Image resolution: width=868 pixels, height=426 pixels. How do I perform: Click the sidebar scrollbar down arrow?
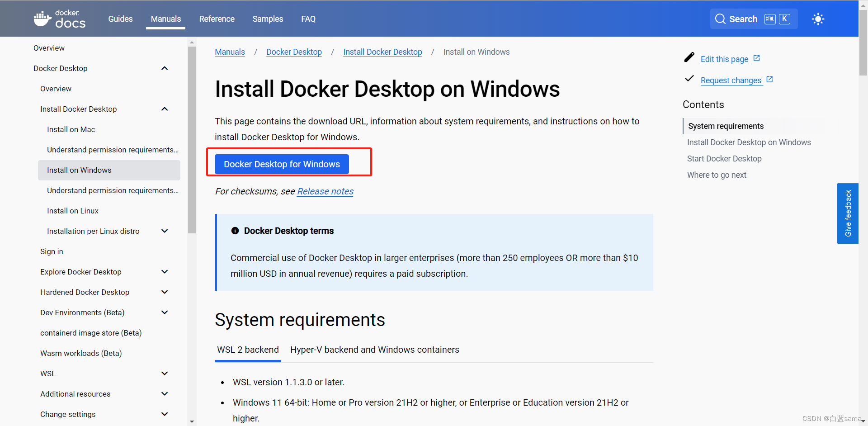(192, 421)
